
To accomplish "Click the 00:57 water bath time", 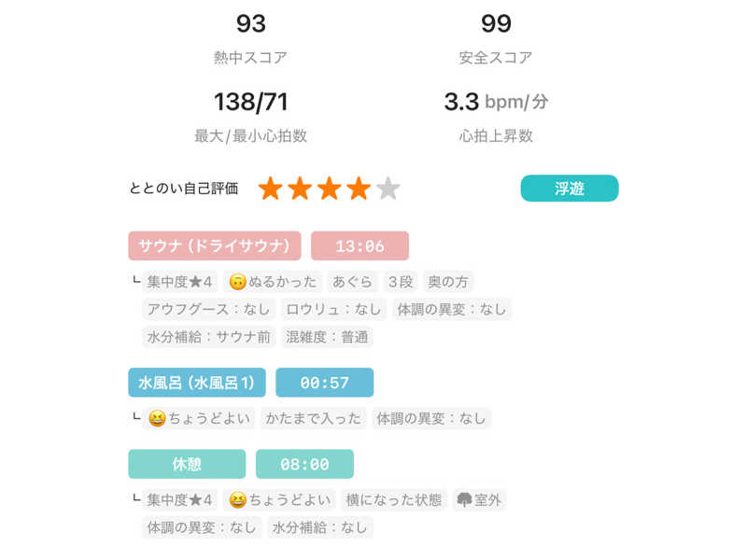I will tap(324, 383).
